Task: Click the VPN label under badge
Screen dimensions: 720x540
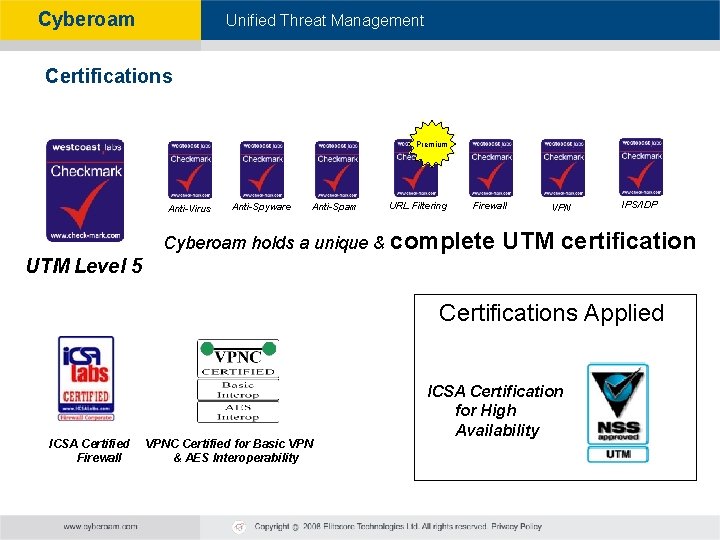Action: pyautogui.click(x=562, y=208)
